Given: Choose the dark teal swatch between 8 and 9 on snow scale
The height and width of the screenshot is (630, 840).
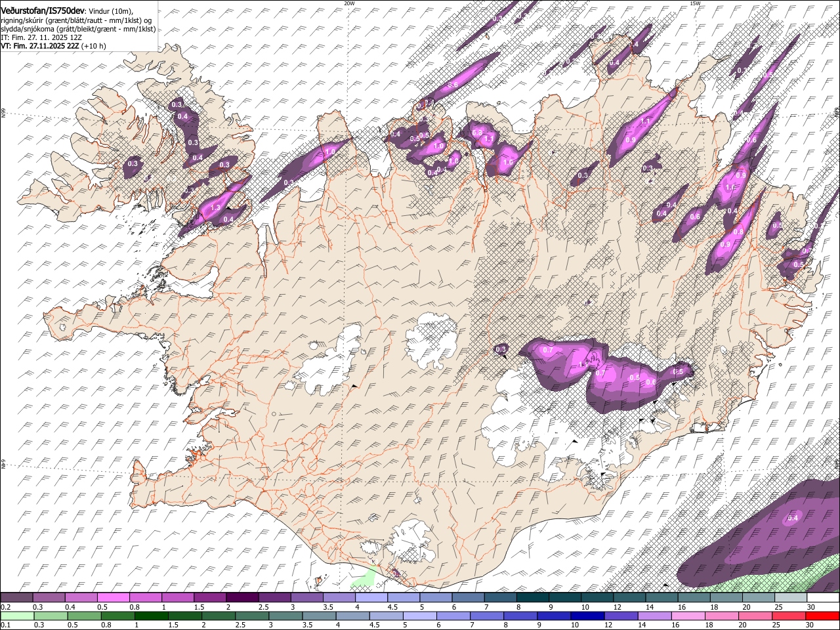Looking at the screenshot, I should point(534,598).
